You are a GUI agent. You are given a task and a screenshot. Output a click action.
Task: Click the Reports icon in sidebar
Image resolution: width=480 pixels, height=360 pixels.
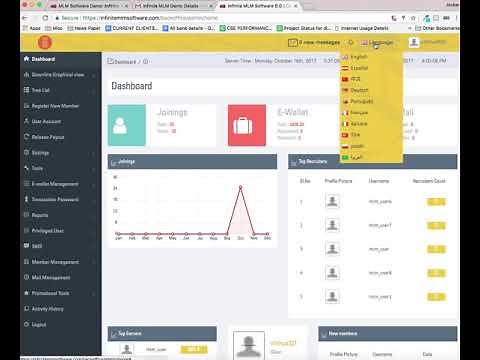point(26,215)
